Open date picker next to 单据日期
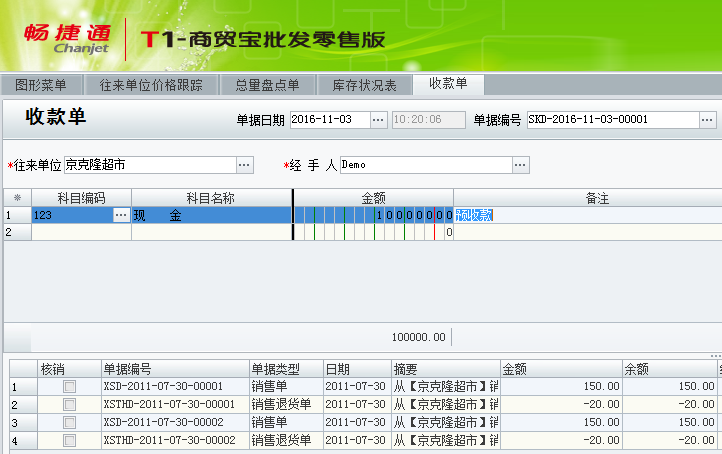The height and width of the screenshot is (454, 722). coord(378,120)
